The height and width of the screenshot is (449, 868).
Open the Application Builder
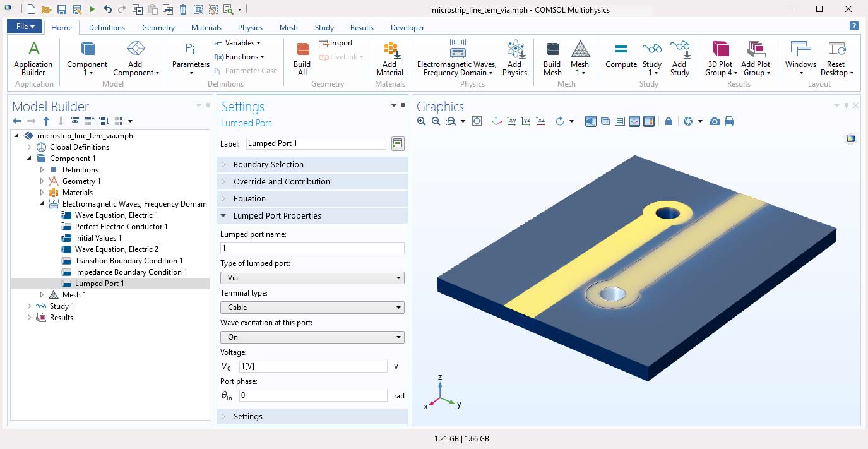pyautogui.click(x=33, y=58)
